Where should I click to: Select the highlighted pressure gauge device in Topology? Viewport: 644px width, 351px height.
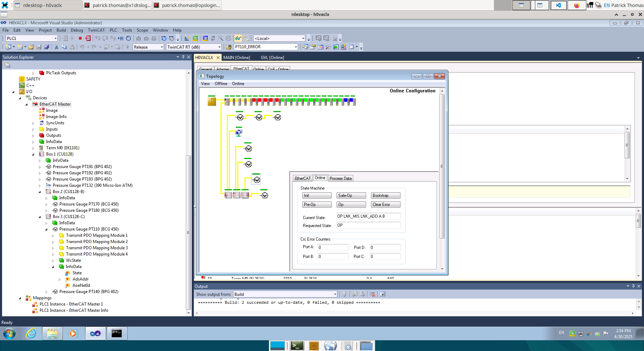pos(256,179)
